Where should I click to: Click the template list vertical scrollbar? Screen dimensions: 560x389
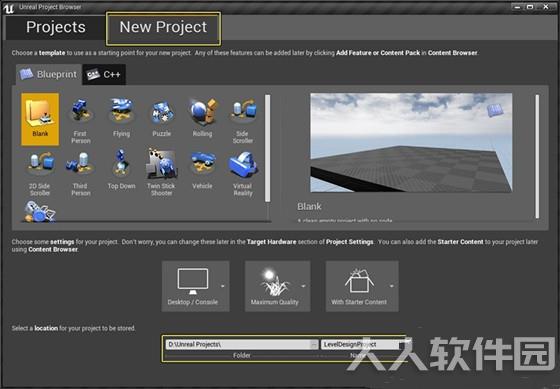[268, 148]
